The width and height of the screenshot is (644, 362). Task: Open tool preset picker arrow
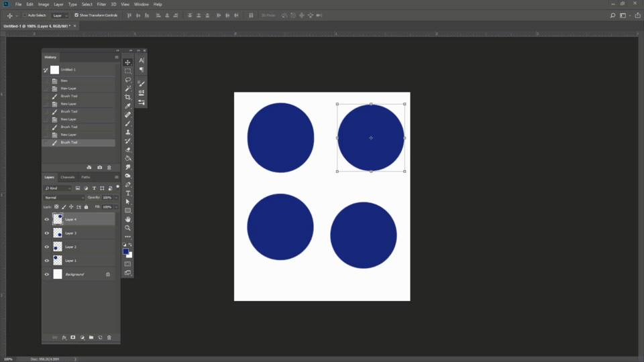click(16, 15)
